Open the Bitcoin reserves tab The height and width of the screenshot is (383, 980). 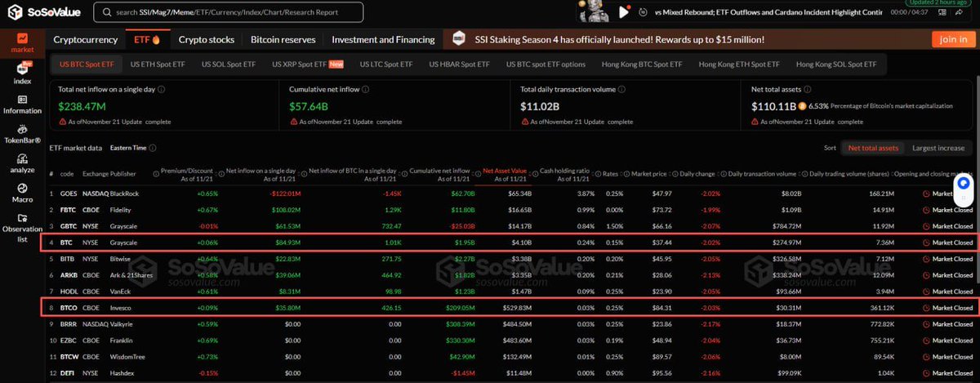click(x=283, y=39)
